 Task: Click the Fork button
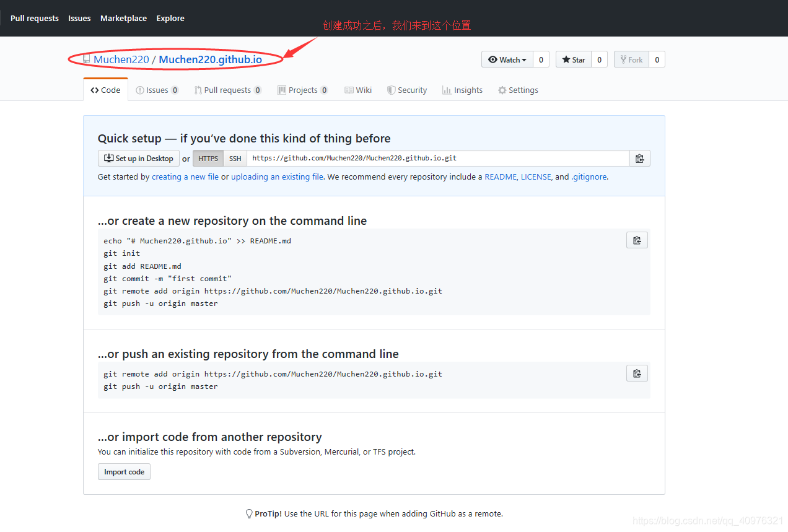[631, 59]
